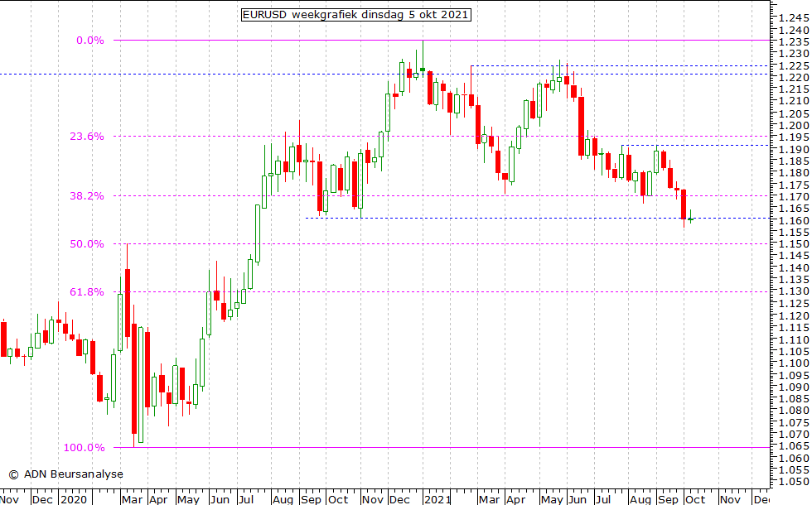Click the 50.0% Fibonacci label

87,244
